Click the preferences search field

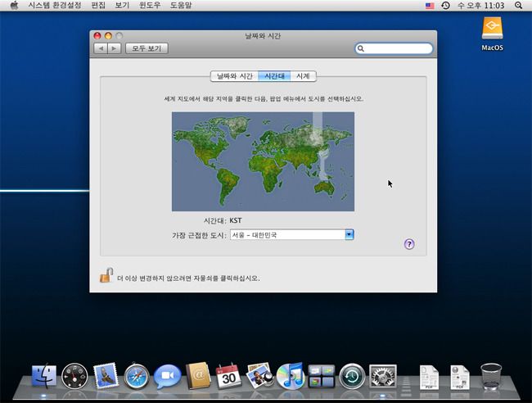[x=394, y=48]
